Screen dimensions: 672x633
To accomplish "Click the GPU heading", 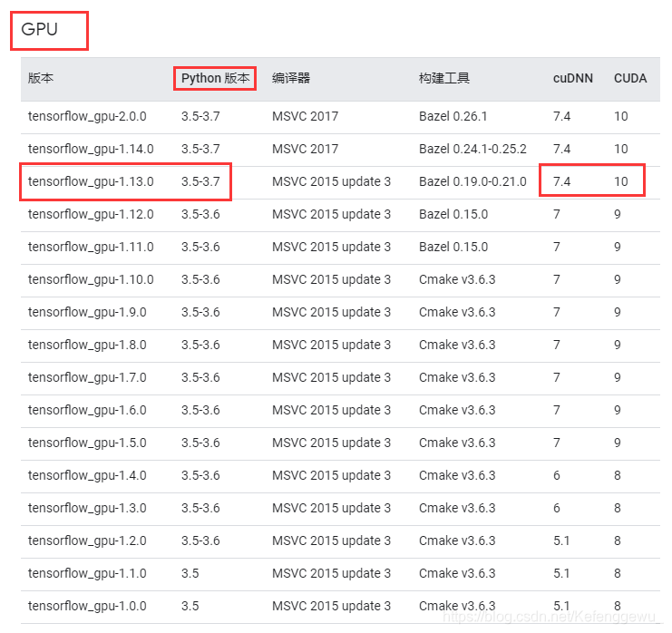I will tap(39, 29).
